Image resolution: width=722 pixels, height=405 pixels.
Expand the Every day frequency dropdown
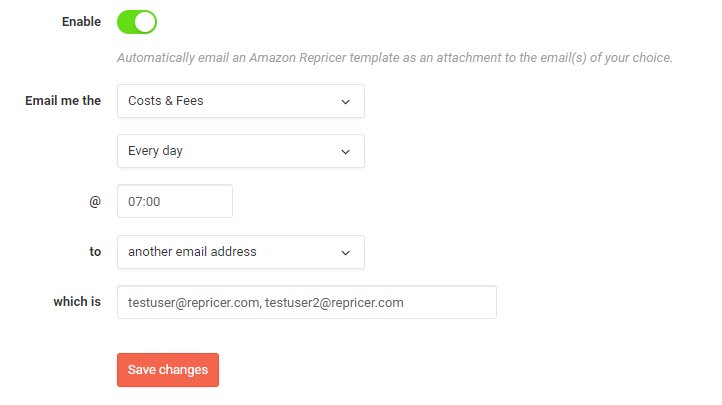click(240, 151)
